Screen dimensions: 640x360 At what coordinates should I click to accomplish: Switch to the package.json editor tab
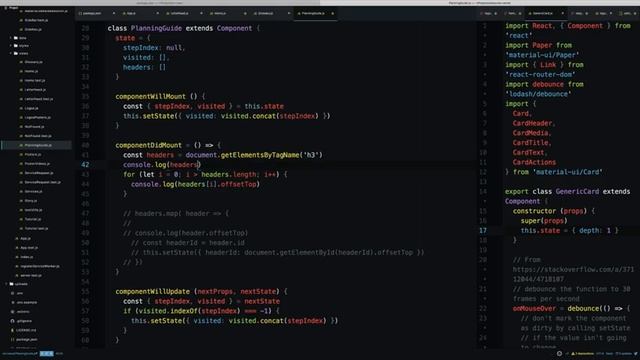click(93, 13)
